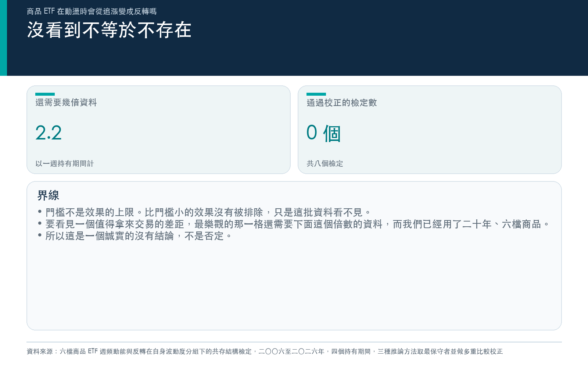Image resolution: width=588 pixels, height=368 pixels.
Task: Click the value '2.2'
Action: [49, 133]
